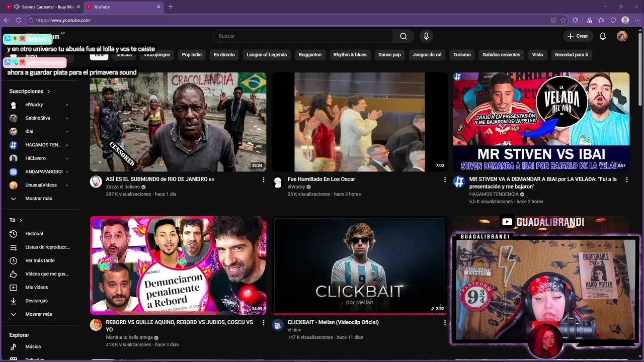This screenshot has height=362, width=644.
Task: Open the Tú section chevron
Action: pyautogui.click(x=21, y=220)
